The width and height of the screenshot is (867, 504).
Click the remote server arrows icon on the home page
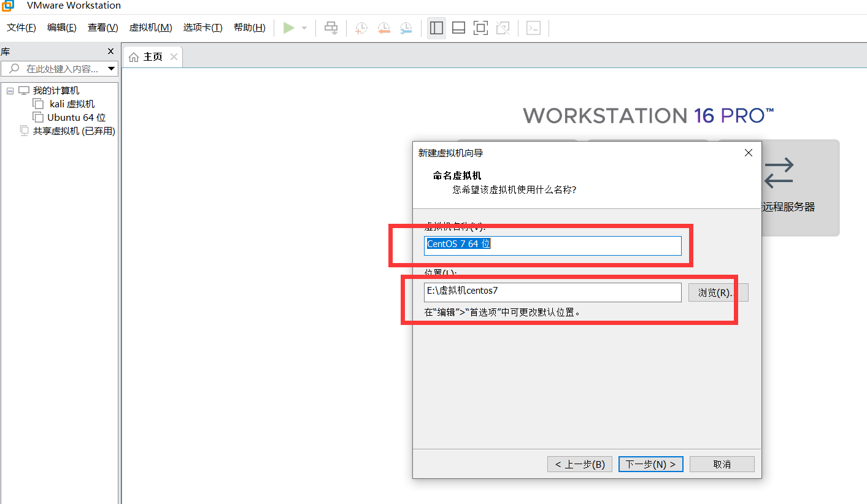pos(779,173)
